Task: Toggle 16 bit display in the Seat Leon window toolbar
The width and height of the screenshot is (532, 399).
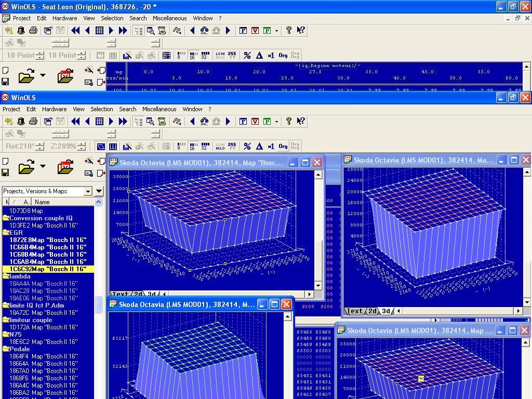Action: pyautogui.click(x=193, y=55)
